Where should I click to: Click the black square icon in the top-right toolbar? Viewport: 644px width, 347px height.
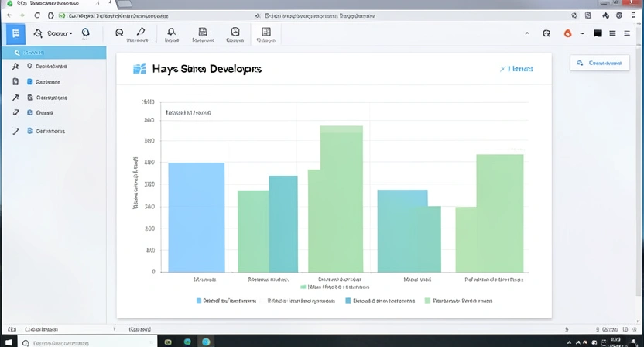598,33
